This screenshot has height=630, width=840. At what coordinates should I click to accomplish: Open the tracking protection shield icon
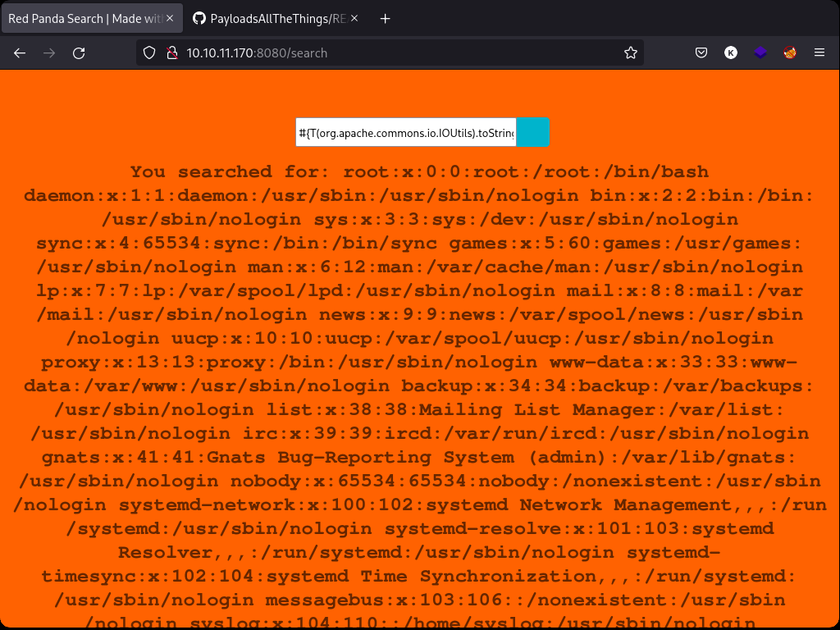[149, 52]
